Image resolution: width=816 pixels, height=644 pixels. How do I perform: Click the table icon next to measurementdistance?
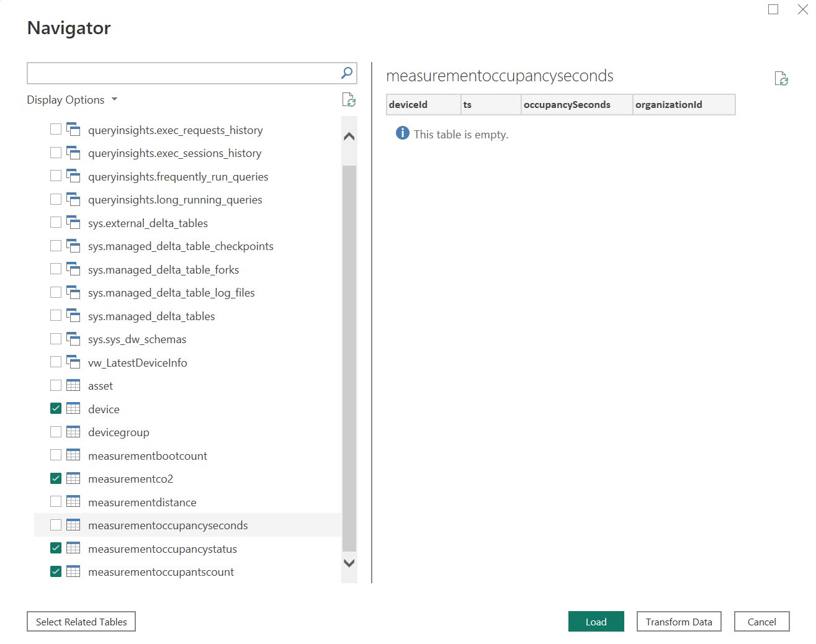click(73, 502)
